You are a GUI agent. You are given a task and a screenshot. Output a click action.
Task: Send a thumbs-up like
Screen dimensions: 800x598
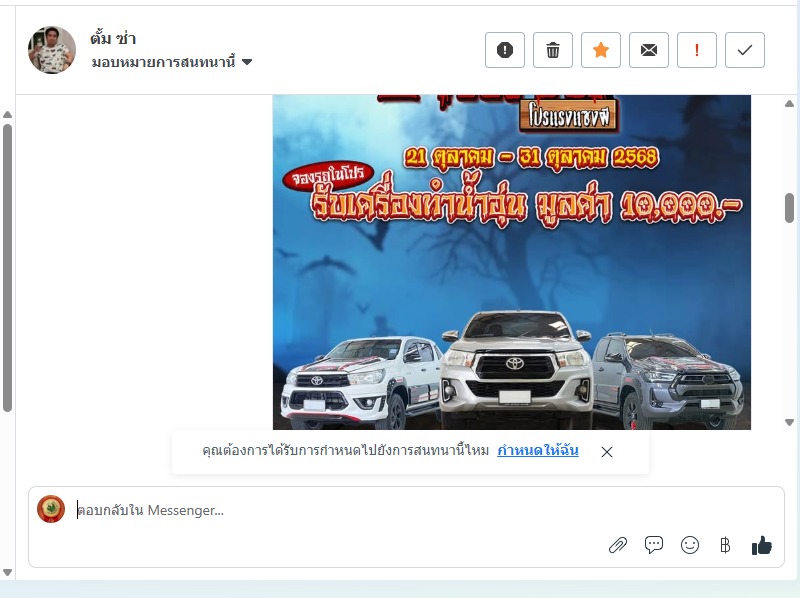click(x=762, y=545)
